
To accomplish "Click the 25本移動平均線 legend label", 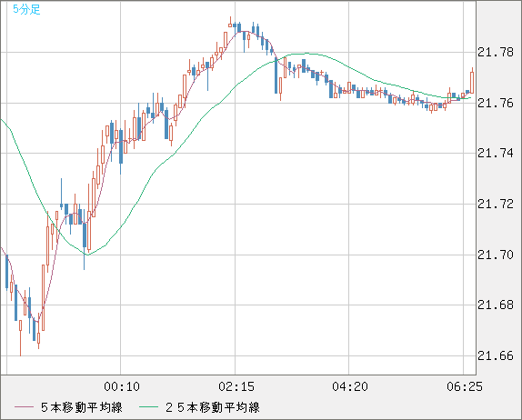I will point(213,407).
